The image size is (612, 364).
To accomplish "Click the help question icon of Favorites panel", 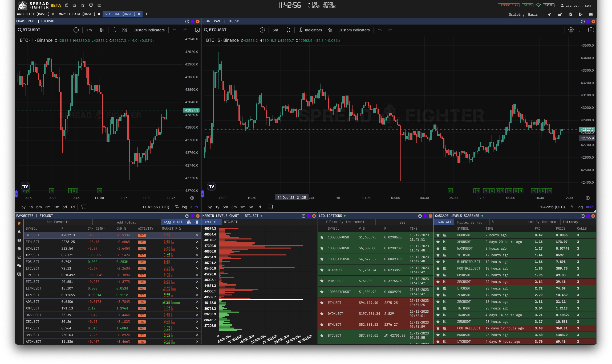I will pos(187,216).
